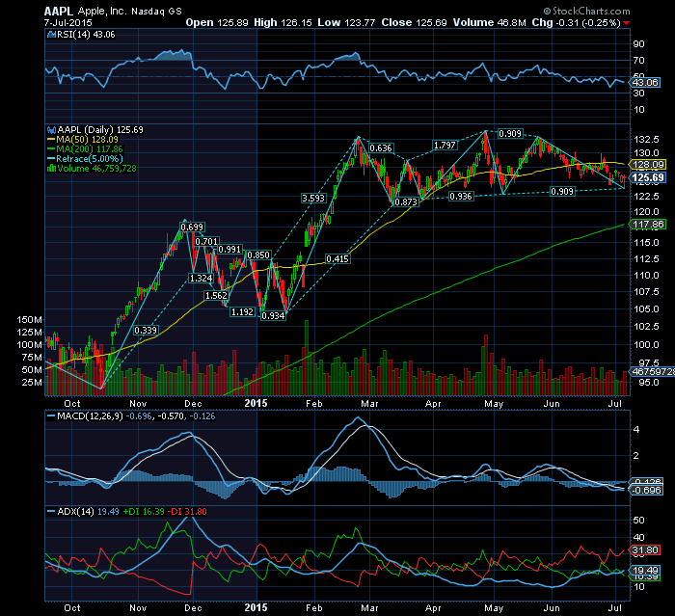The image size is (675, 616).
Task: Click the 117.86 MA200 price axis tag
Action: (x=648, y=224)
